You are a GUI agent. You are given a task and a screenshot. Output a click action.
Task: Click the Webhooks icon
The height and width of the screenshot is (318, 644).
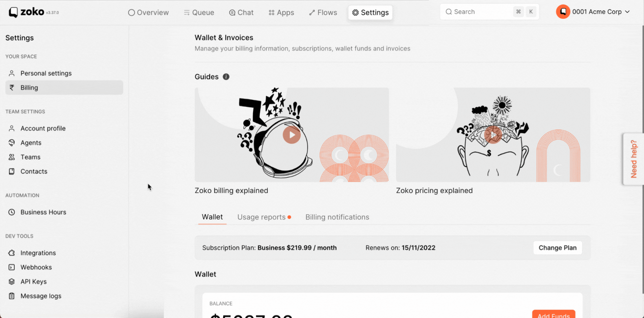tap(12, 267)
